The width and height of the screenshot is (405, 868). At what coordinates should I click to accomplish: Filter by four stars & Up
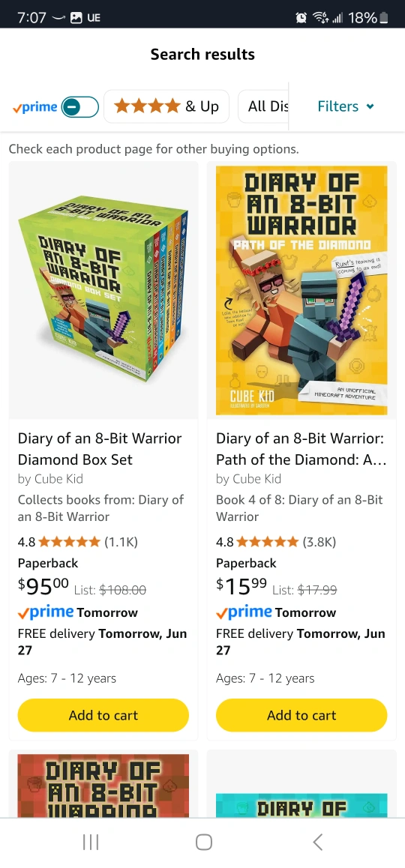166,106
